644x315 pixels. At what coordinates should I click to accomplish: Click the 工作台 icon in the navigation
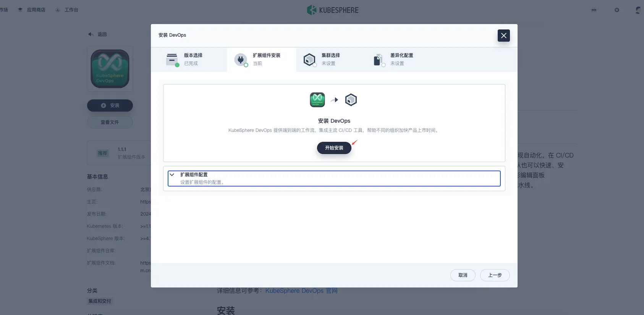(x=58, y=10)
